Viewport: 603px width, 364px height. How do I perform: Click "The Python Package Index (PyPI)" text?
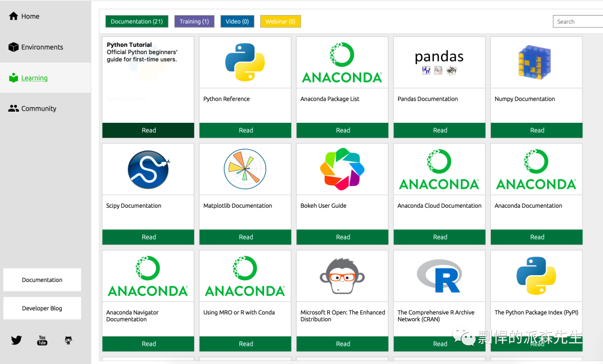coord(537,313)
